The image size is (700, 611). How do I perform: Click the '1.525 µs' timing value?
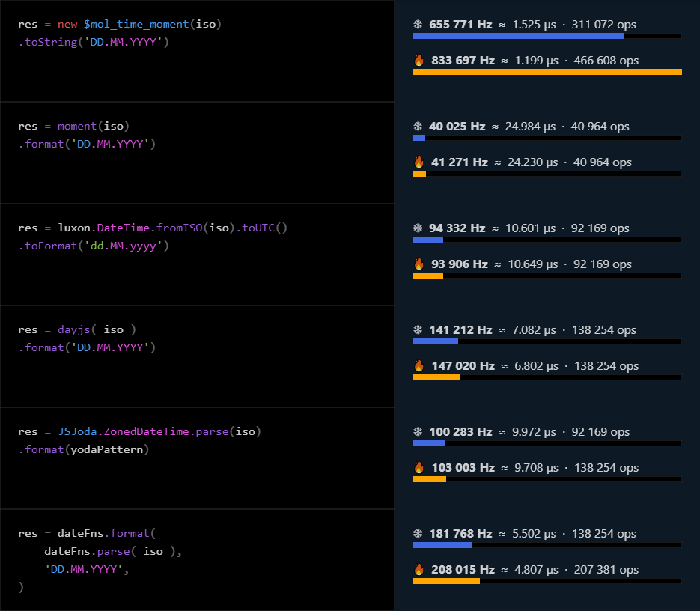(534, 25)
